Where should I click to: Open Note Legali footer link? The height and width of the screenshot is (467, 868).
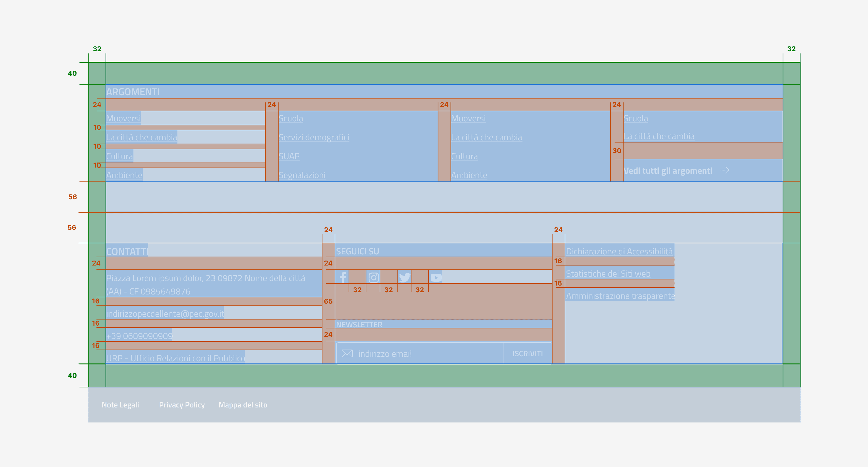point(120,405)
